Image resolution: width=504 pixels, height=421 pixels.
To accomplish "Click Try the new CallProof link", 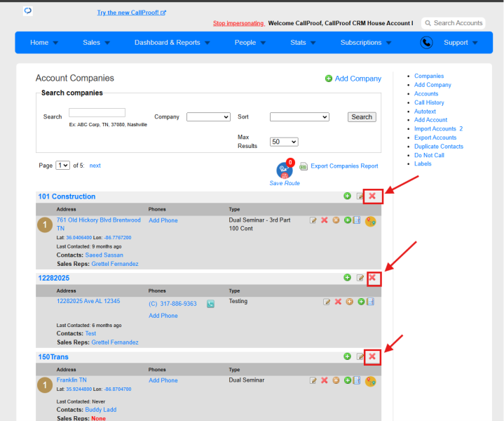I will coord(132,13).
